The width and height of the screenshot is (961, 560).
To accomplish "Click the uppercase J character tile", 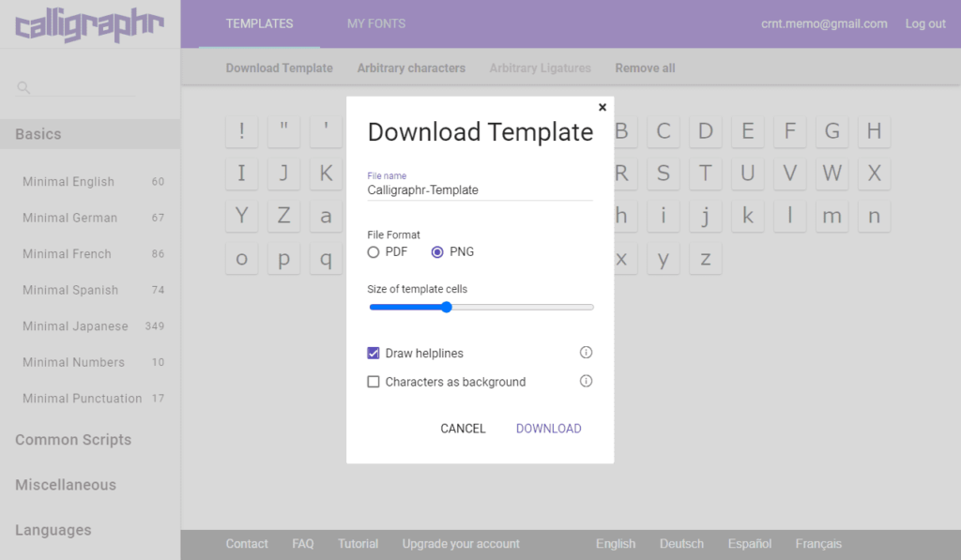I will (283, 174).
